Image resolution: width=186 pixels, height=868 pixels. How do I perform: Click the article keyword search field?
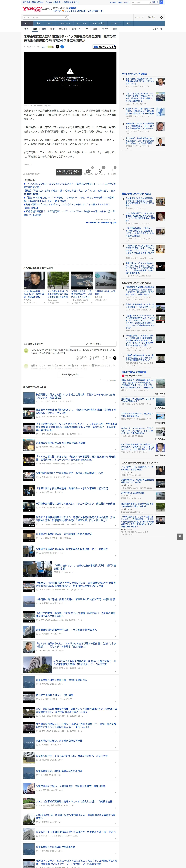click(x=44, y=18)
